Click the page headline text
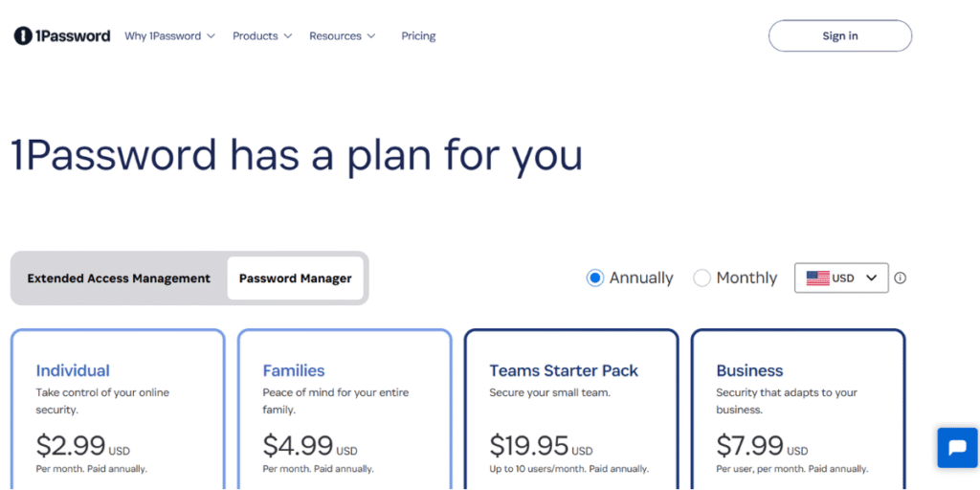The image size is (980, 490). point(297,155)
